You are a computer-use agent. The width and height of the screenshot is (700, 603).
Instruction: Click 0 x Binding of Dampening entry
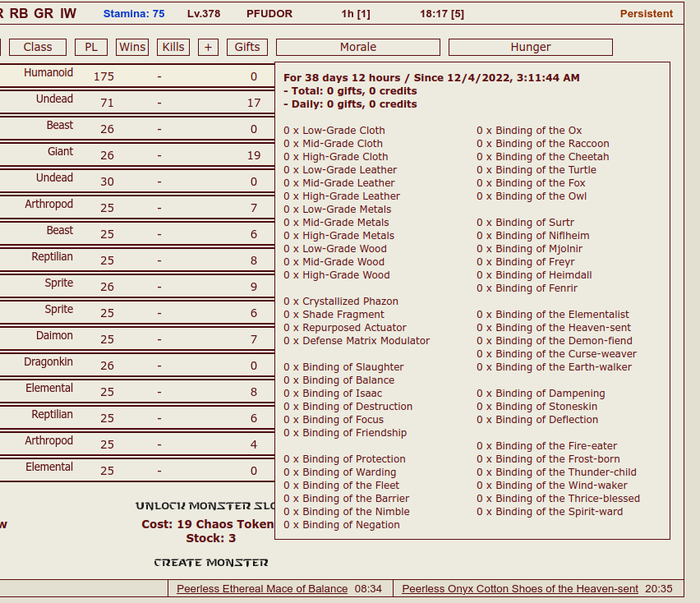[x=541, y=394]
